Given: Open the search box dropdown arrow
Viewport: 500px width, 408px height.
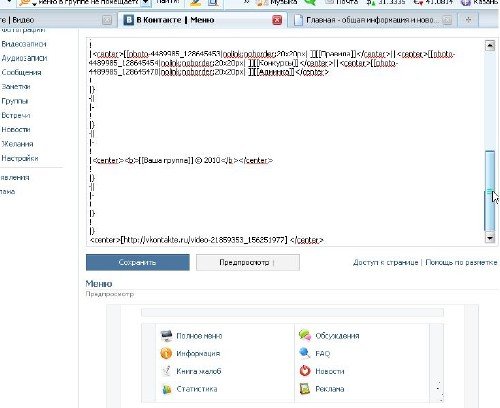Looking at the screenshot, I should pyautogui.click(x=145, y=2).
